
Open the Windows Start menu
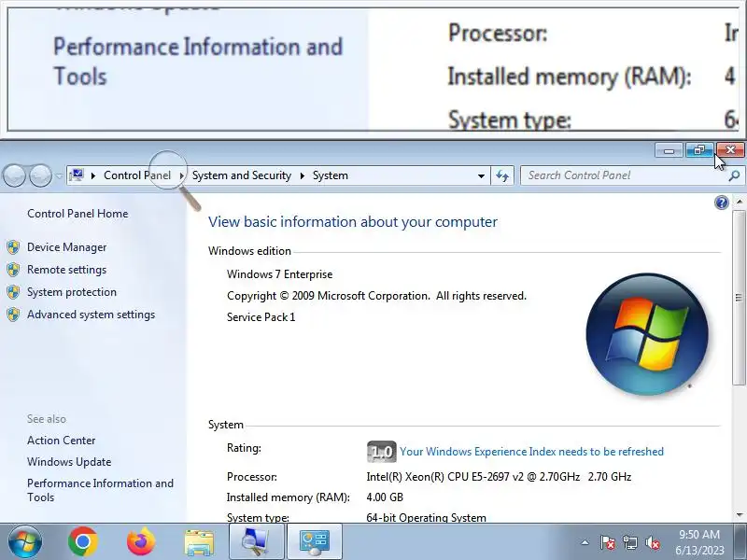tap(25, 542)
